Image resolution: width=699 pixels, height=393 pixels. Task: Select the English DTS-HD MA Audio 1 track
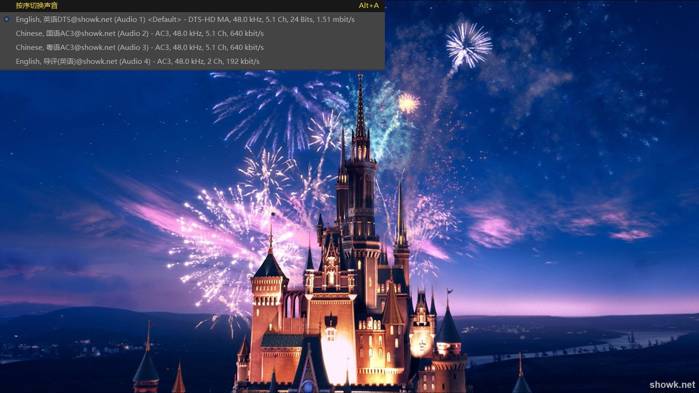[192, 20]
